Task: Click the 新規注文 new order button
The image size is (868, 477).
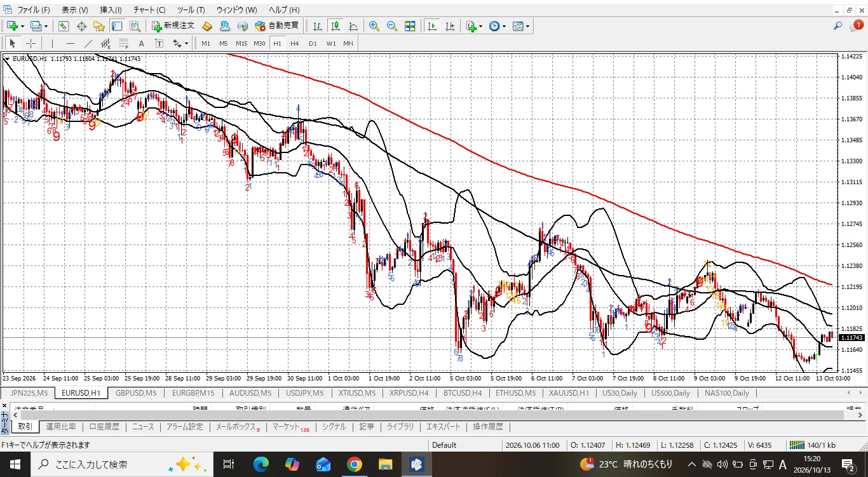Action: tap(173, 26)
